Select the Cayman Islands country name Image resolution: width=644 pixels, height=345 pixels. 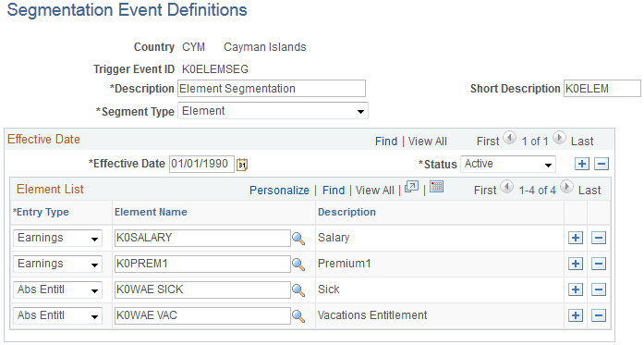265,47
